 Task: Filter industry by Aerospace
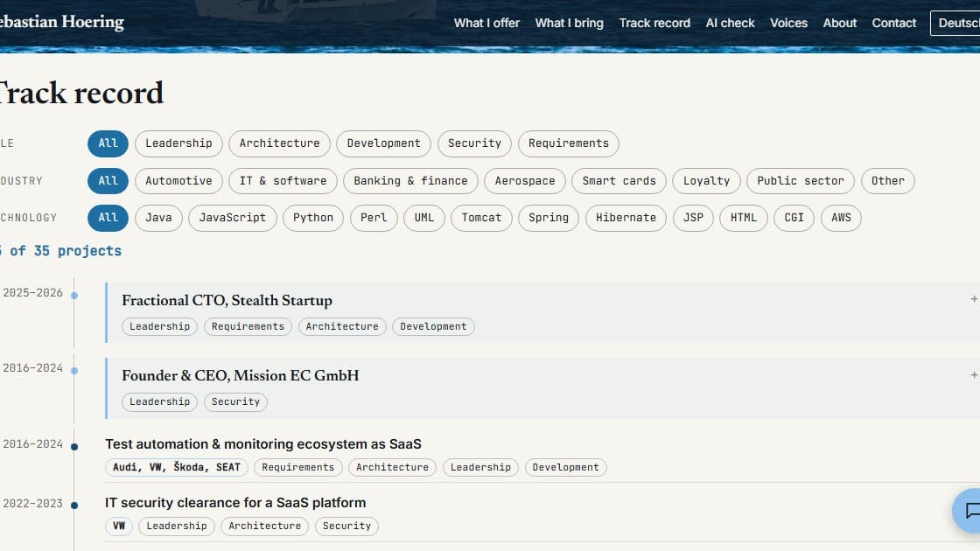[x=525, y=180]
